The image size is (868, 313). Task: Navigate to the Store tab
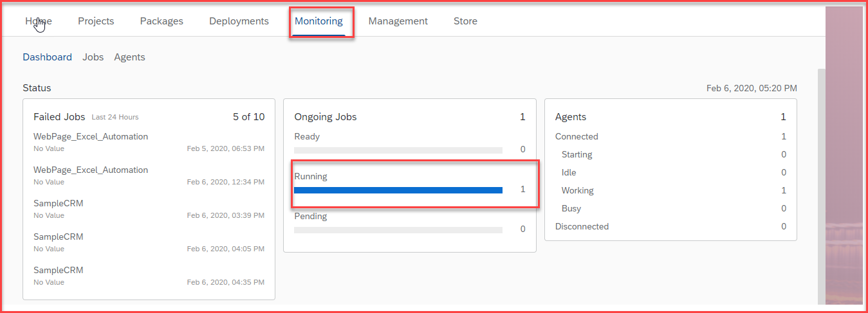465,21
